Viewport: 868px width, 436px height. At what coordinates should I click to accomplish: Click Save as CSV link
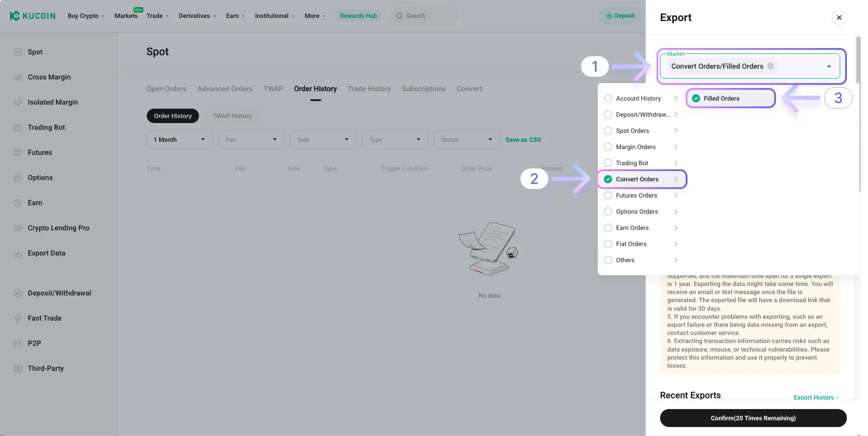[523, 140]
